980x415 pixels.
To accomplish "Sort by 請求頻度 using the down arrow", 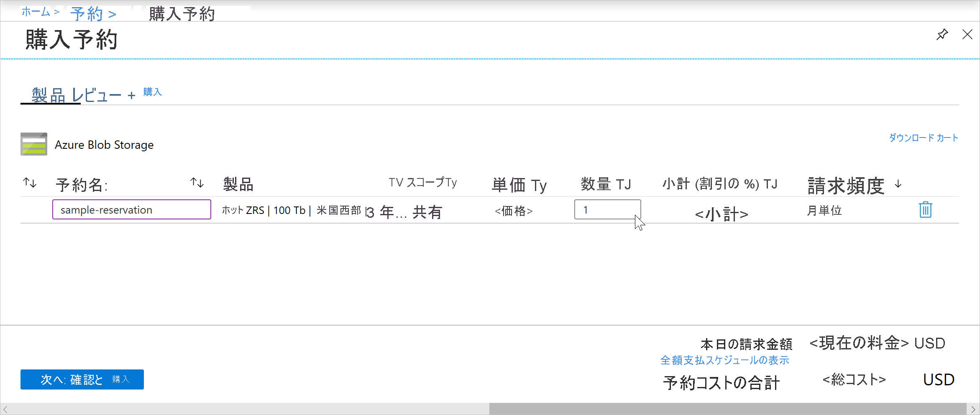I will pyautogui.click(x=898, y=184).
